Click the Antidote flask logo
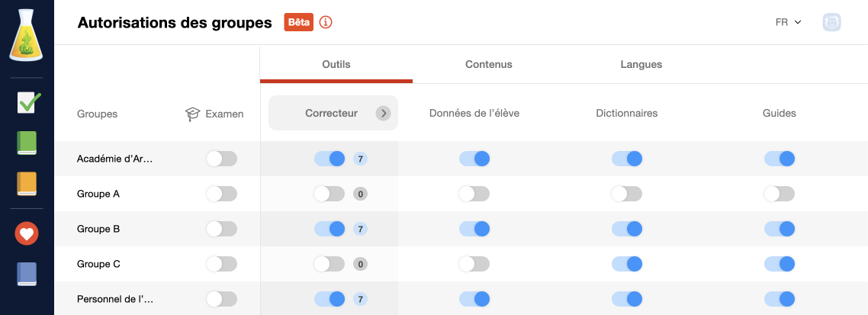The image size is (868, 315). [27, 34]
